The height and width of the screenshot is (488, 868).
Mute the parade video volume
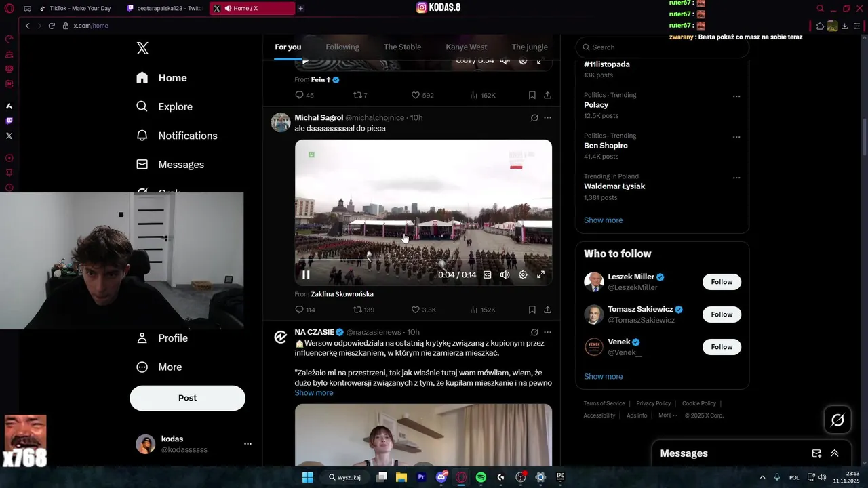(505, 274)
